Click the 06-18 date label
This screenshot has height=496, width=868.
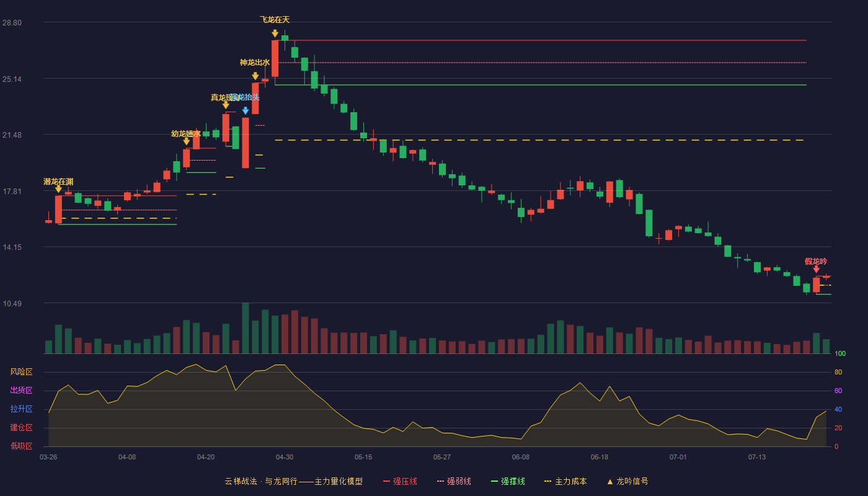click(600, 457)
